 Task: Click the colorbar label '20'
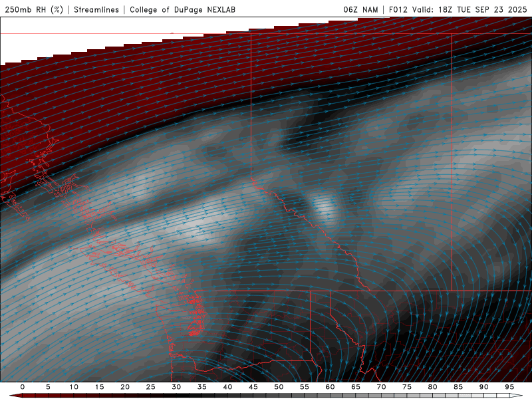(125, 387)
